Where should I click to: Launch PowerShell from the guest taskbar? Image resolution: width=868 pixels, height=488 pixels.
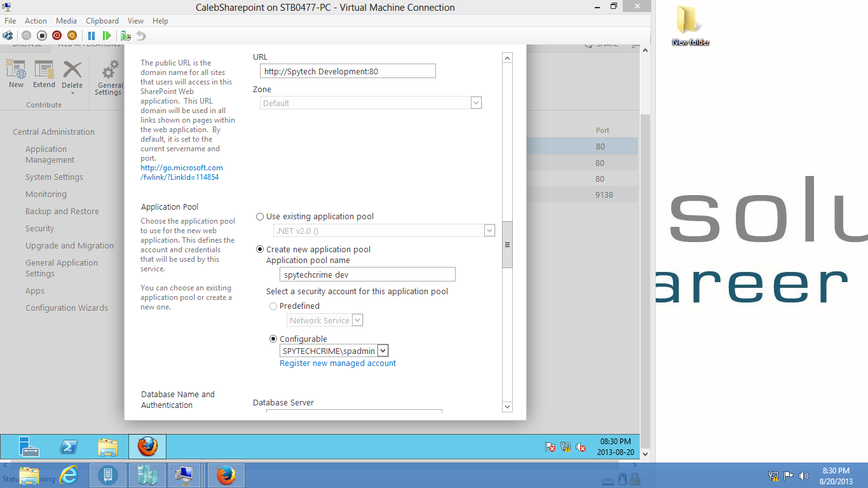(69, 447)
